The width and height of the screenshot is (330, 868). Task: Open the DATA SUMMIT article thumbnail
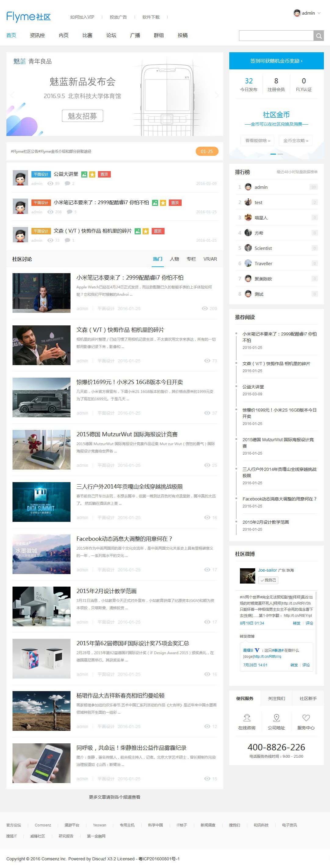click(x=42, y=502)
